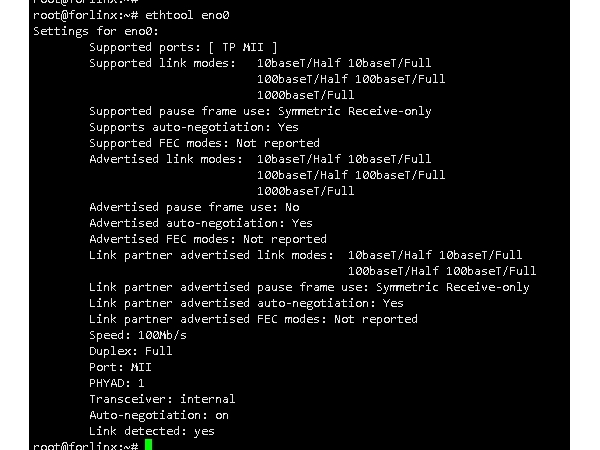Click 'Link partner advertised FEC modes' line
Image resolution: width=600 pixels, height=450 pixels.
[x=253, y=319]
